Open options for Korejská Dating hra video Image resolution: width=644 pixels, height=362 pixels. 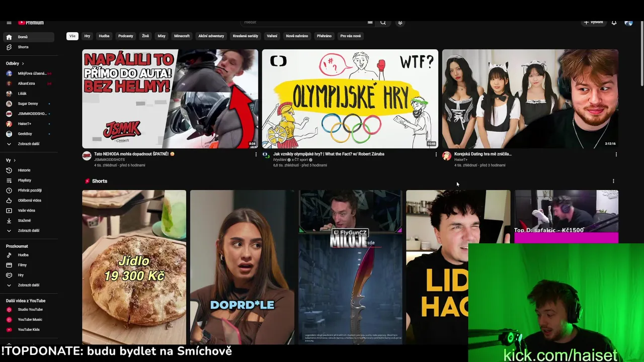pos(616,154)
